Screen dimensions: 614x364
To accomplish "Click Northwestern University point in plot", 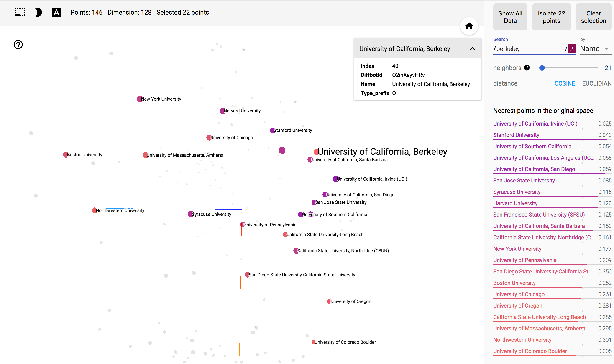I will coord(95,210).
